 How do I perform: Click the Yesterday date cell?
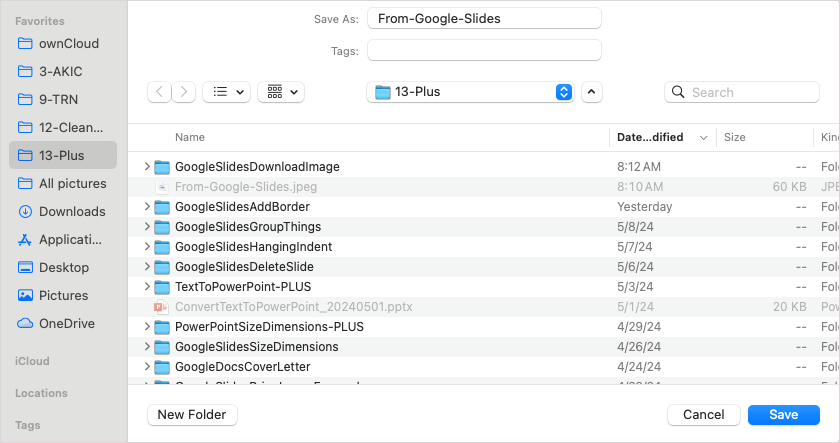[x=644, y=207]
